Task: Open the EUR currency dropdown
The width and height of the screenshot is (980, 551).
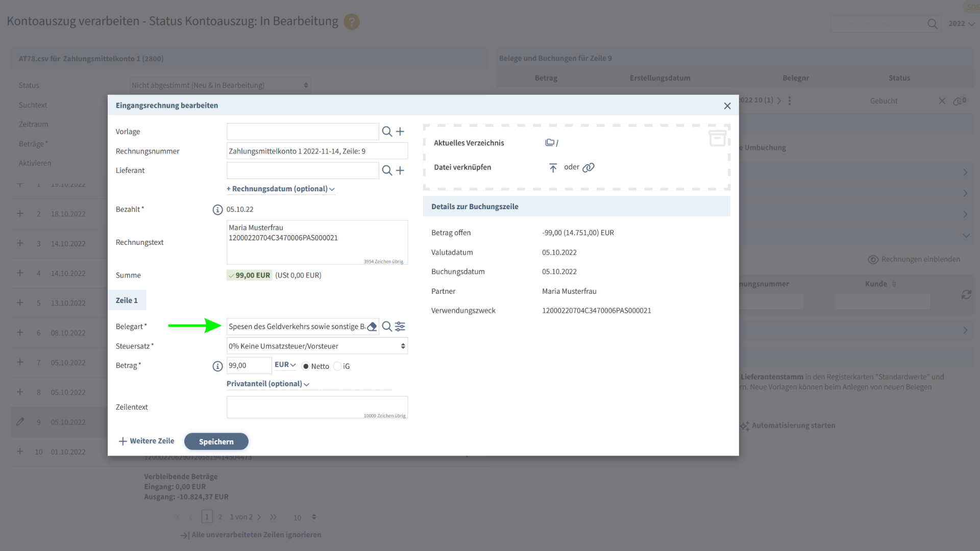Action: click(x=285, y=365)
